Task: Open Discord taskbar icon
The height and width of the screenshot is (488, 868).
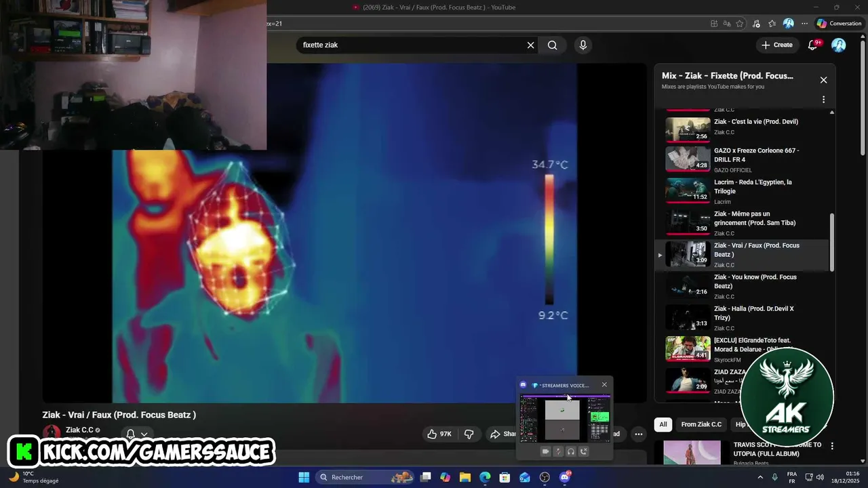Action: coord(565,477)
